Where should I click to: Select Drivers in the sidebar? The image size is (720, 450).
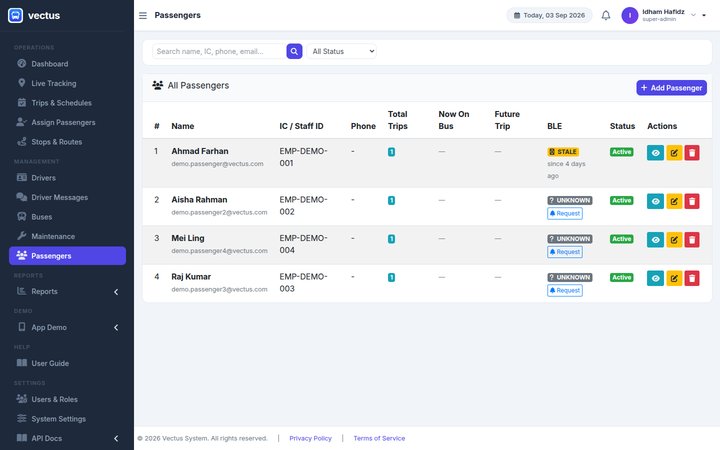(68, 178)
